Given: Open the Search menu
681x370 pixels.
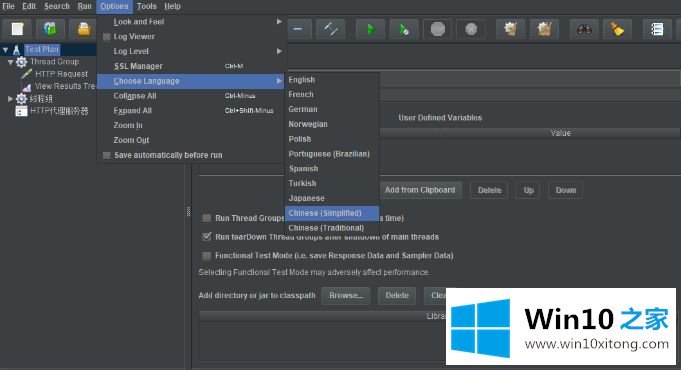Looking at the screenshot, I should click(57, 6).
